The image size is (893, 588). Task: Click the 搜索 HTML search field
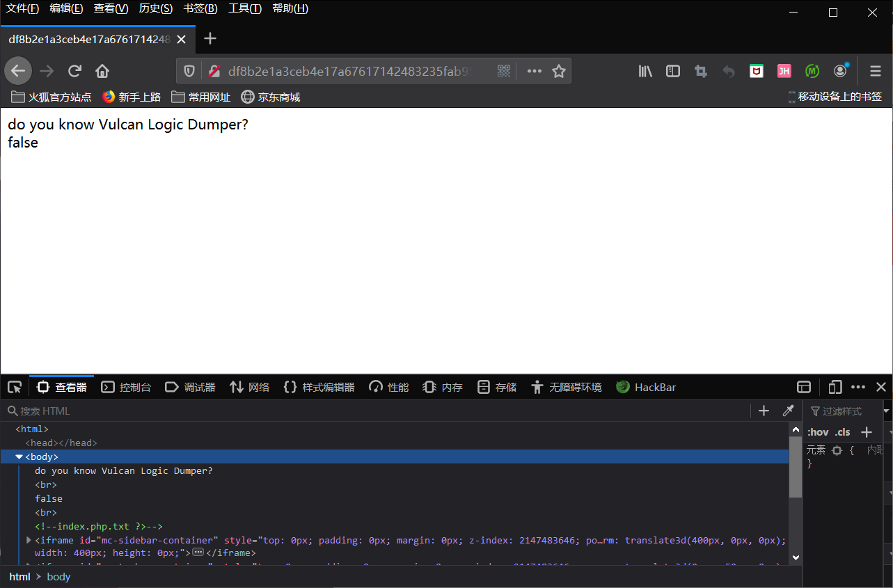click(376, 411)
